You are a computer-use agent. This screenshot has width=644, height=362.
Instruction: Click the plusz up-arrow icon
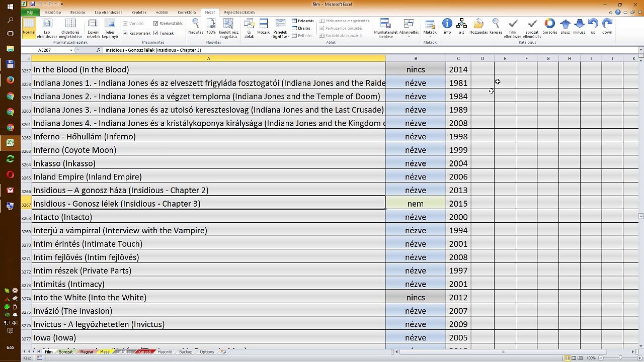tap(565, 26)
